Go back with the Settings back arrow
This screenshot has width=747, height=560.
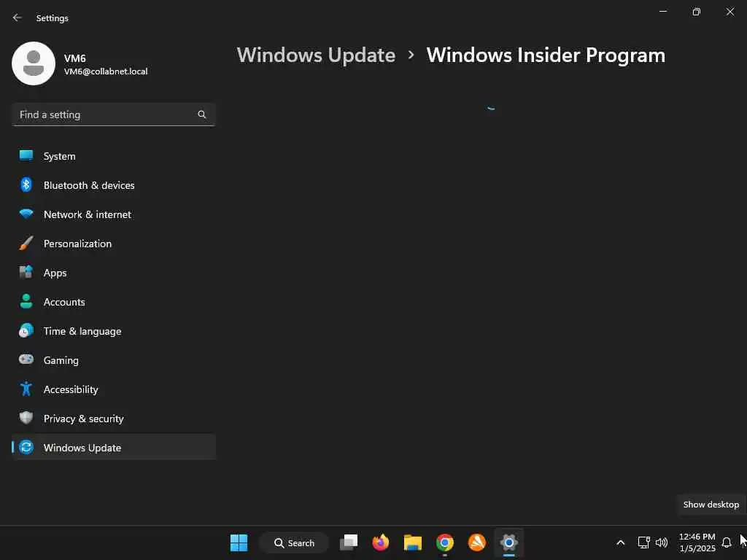coord(18,17)
